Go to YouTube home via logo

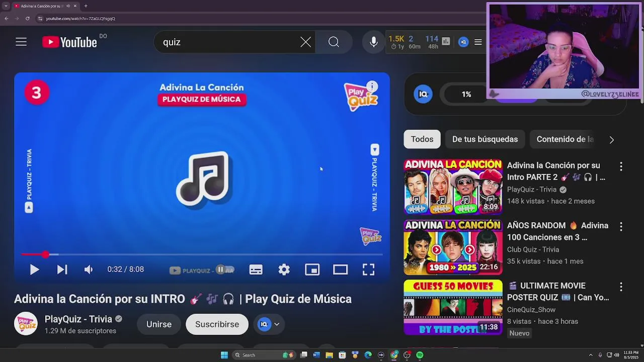point(69,42)
